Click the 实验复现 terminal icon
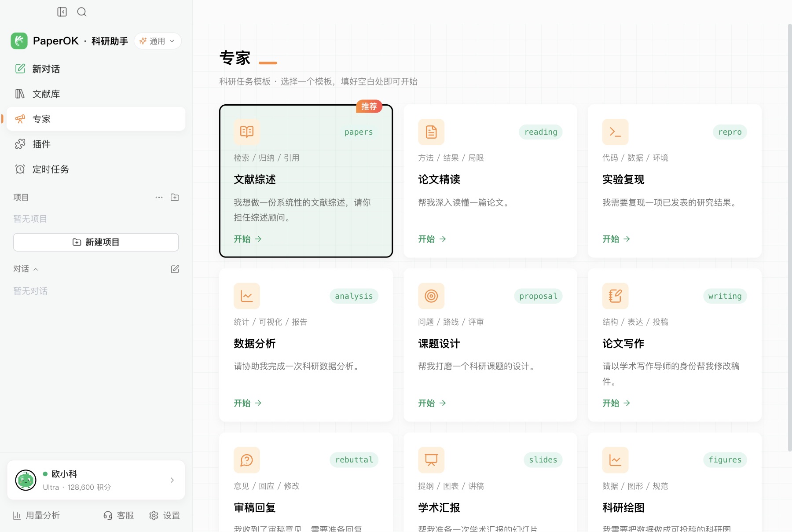 616,132
